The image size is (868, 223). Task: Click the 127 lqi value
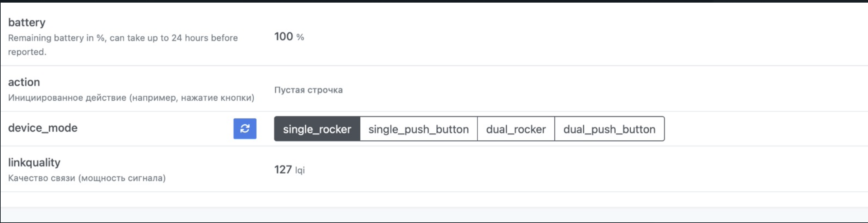[289, 170]
